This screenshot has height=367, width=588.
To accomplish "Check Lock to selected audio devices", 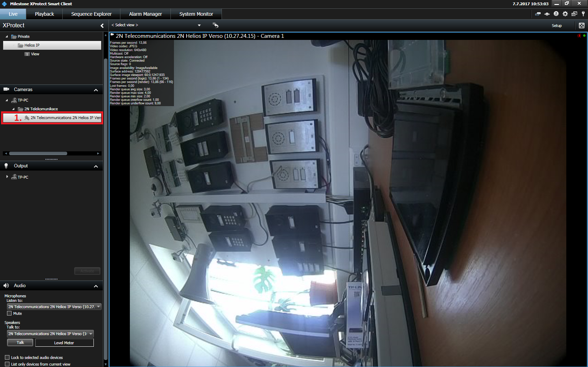I will coord(7,358).
